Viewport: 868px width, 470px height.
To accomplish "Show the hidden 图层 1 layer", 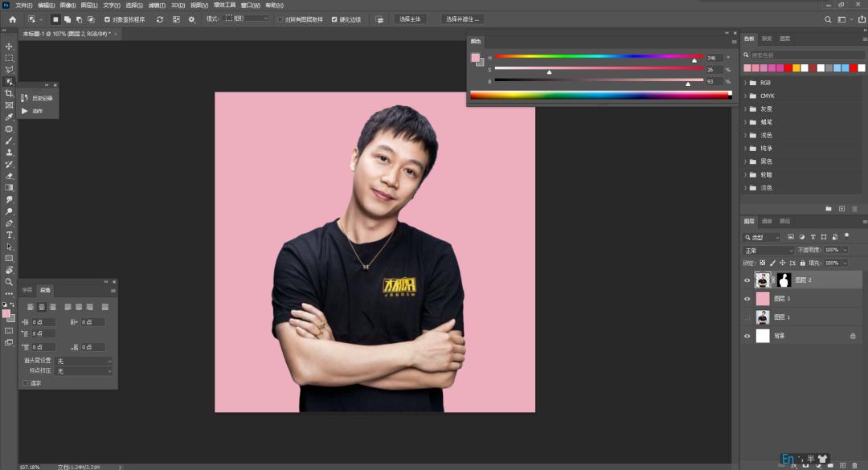I will [746, 317].
